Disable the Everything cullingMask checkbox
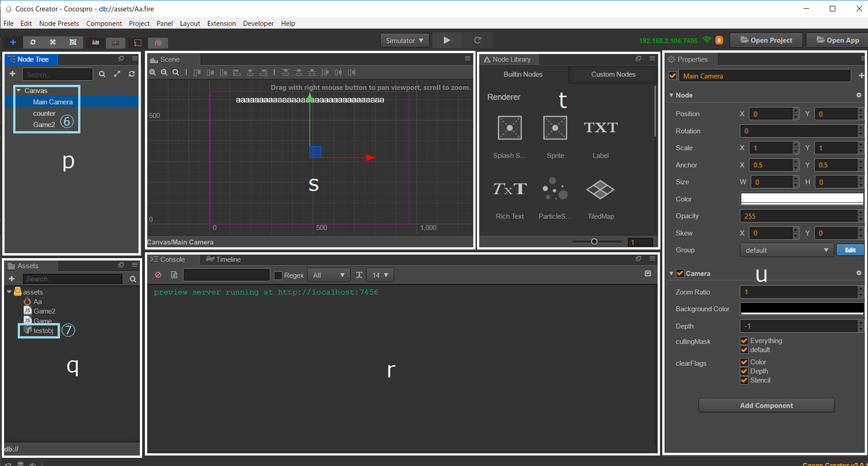This screenshot has height=466, width=868. 744,341
